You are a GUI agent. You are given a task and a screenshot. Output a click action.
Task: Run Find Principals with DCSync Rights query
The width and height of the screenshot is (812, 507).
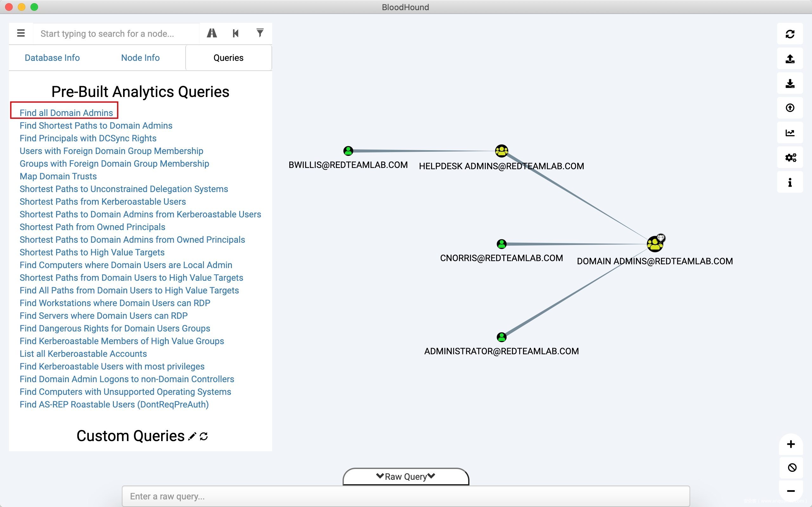click(x=88, y=138)
